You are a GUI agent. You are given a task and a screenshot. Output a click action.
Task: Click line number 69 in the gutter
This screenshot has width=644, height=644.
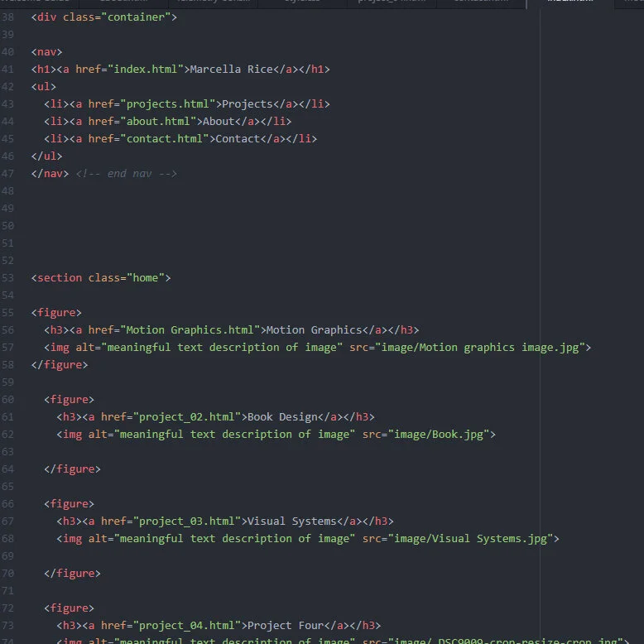[7, 556]
